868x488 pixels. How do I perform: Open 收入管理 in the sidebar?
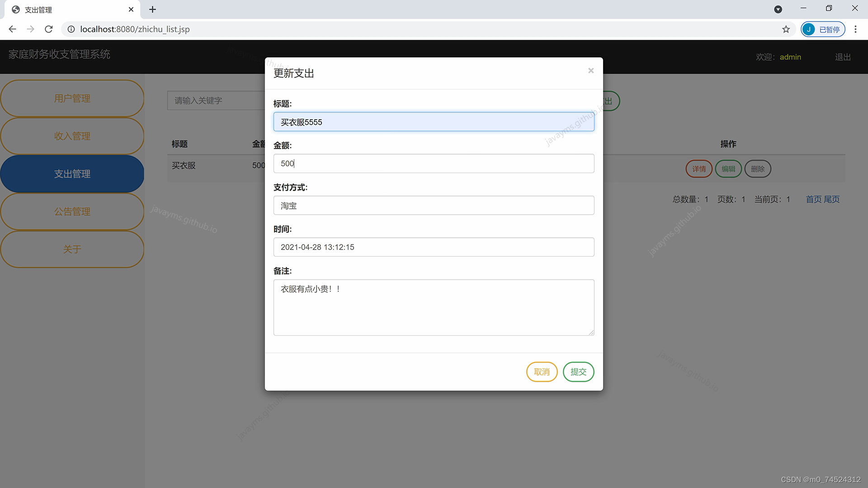pyautogui.click(x=72, y=136)
